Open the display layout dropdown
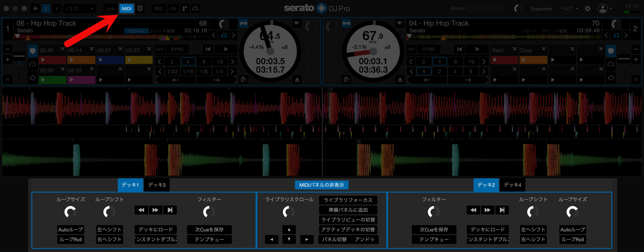Screen dimensions: 644x252 [79, 8]
